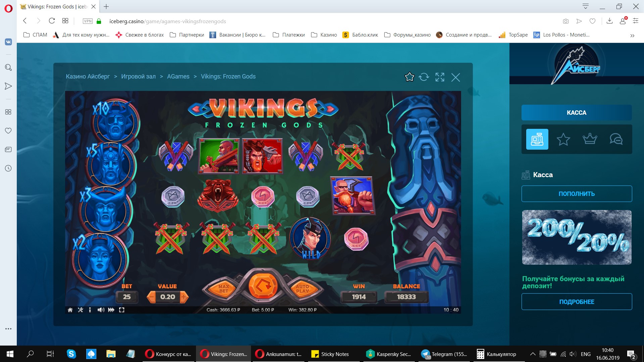Viewport: 644px width, 362px height.
Task: Open Easy Setup panel icon
Action: (x=636, y=21)
